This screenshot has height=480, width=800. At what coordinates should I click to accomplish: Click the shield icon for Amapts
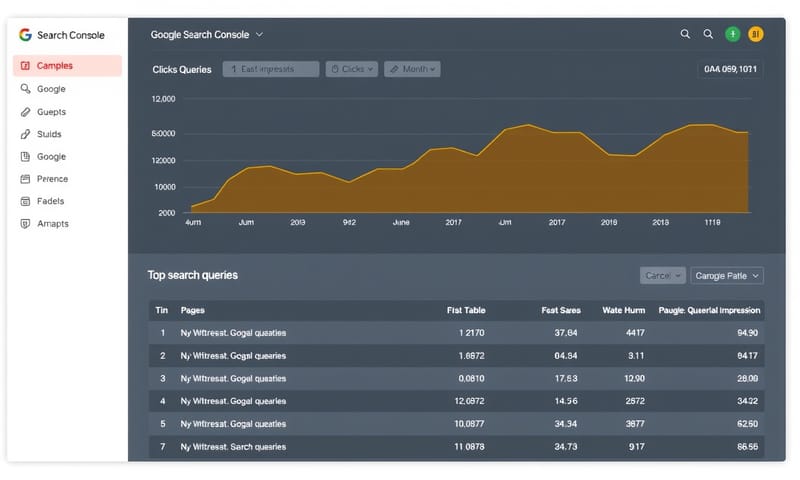click(x=25, y=224)
